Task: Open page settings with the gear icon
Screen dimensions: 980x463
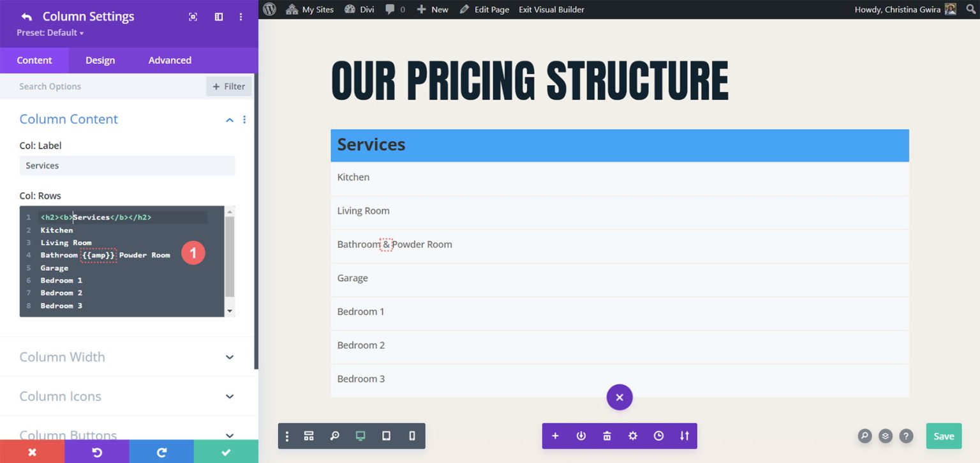Action: pyautogui.click(x=632, y=436)
